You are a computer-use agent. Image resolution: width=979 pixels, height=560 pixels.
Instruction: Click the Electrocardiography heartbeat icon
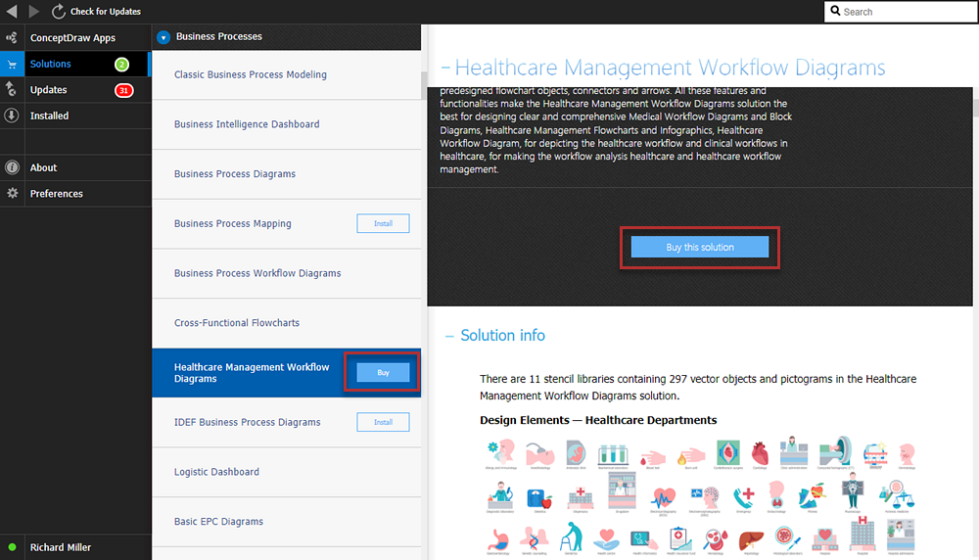pos(663,500)
